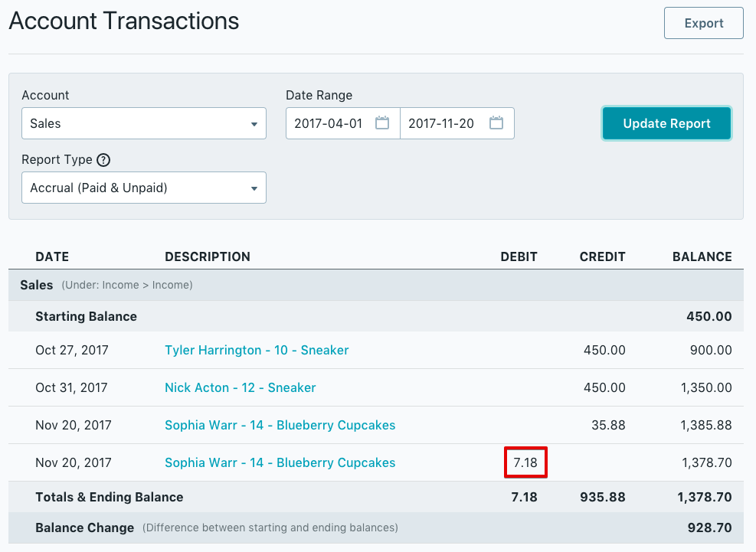Click the DEBIT column header
Screen dimensions: 756x552
click(x=519, y=256)
